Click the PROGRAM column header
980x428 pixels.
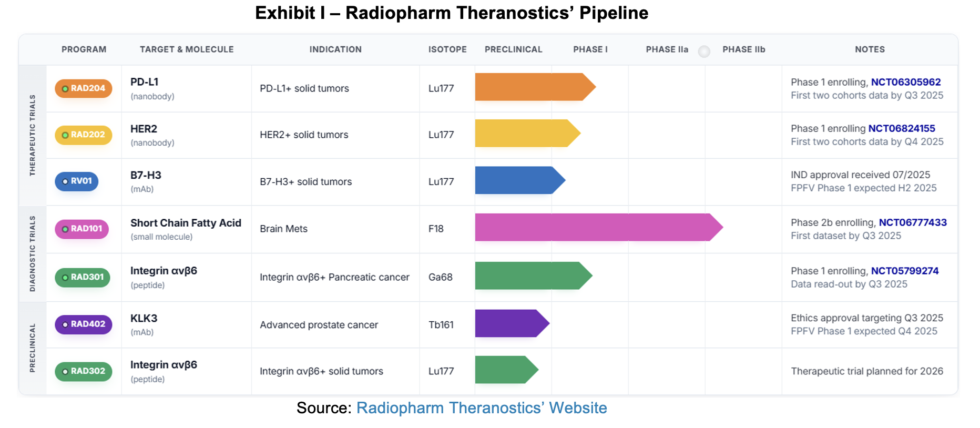click(x=84, y=49)
